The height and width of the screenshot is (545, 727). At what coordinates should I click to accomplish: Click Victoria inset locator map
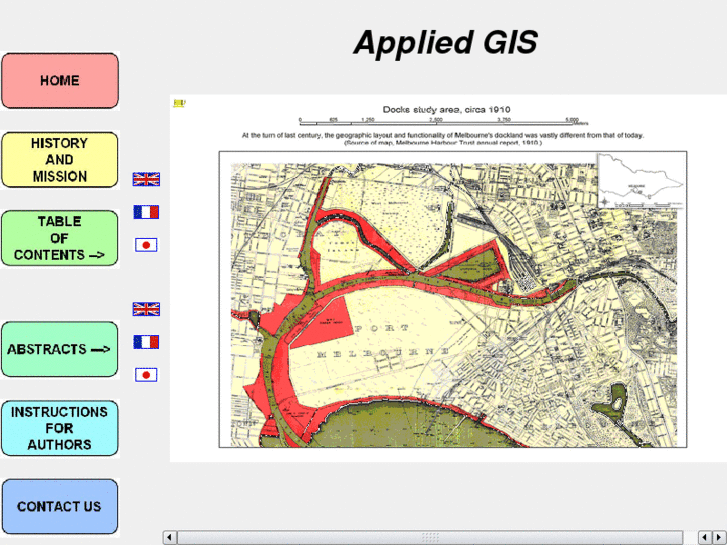641,181
